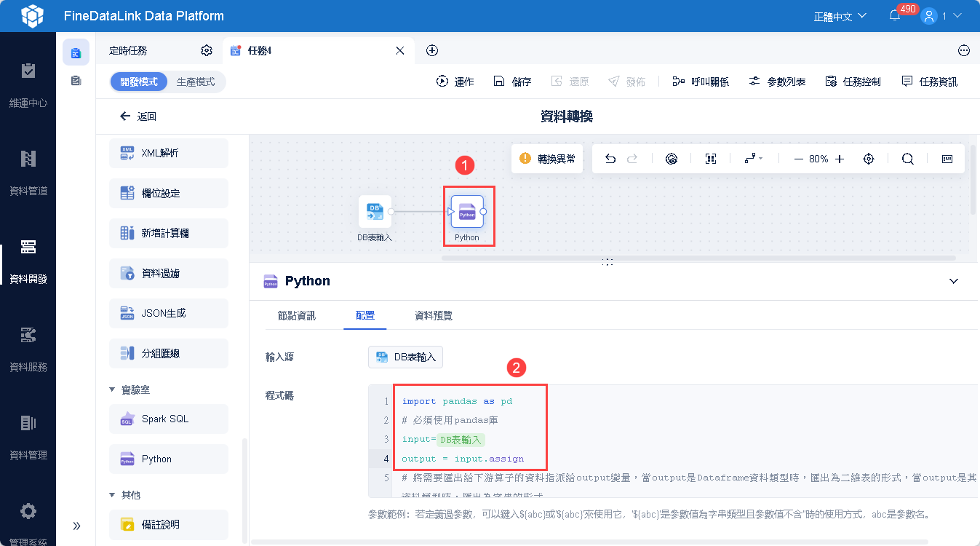980x546 pixels.
Task: Click the notification bell icon
Action: (x=895, y=15)
